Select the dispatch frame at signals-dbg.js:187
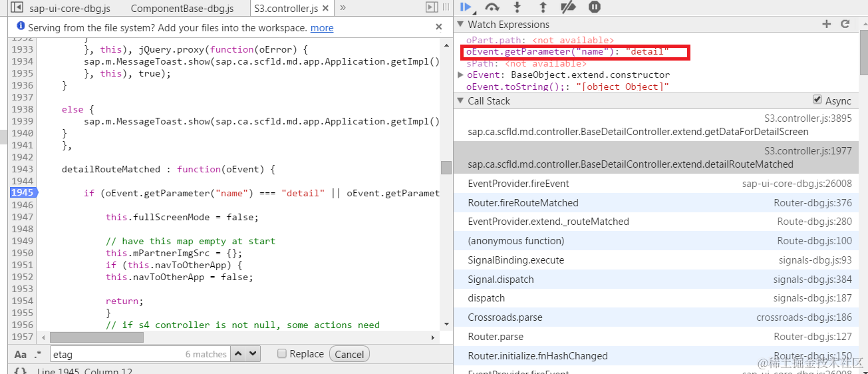Screen dimensions: 868x374 point(656,298)
